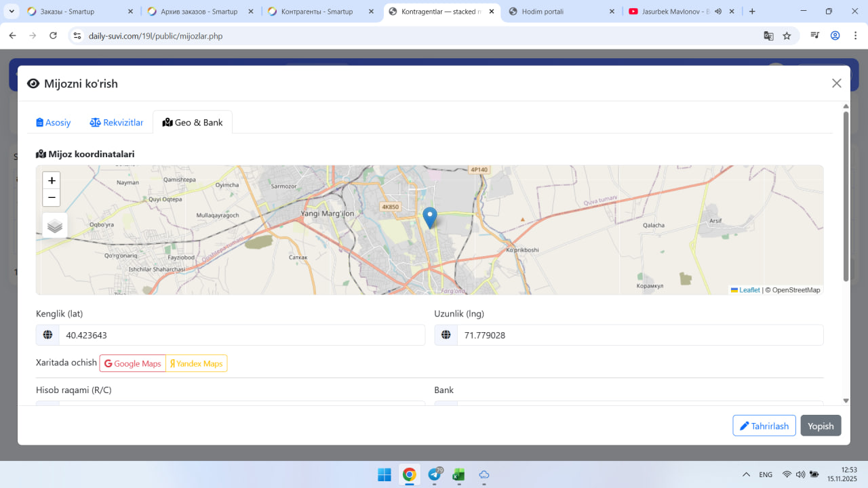Open Telegram from the taskbar
Viewport: 868px width, 488px height.
[435, 474]
